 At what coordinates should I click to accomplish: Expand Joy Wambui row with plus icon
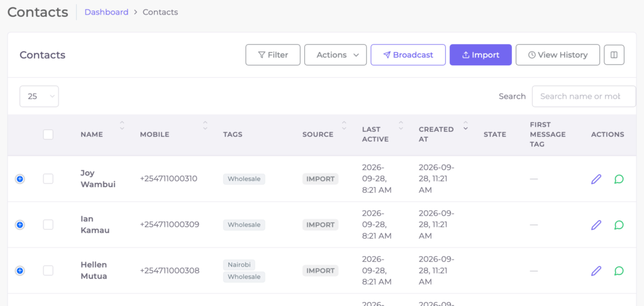tap(19, 179)
